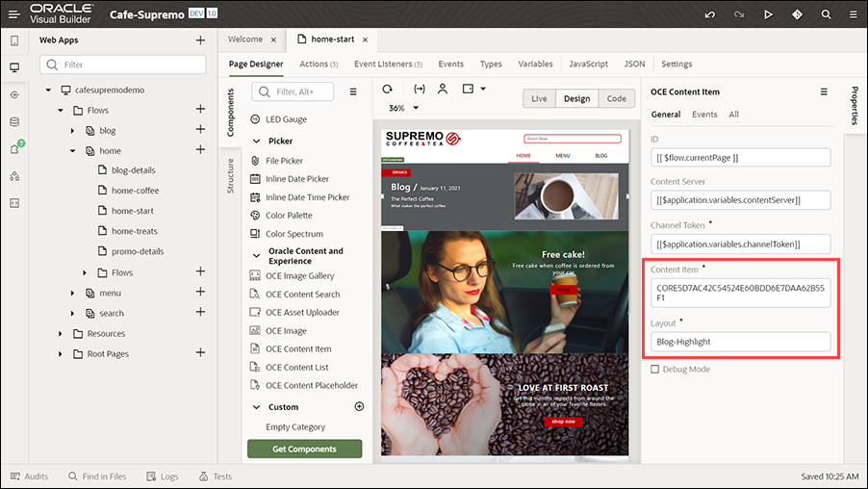Add a custom component plus icon
This screenshot has width=868, height=489.
tap(359, 406)
